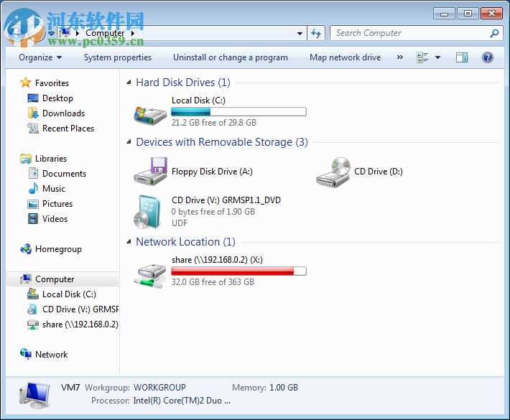The image size is (510, 420).
Task: Collapse Devices with Removable Storage group
Action: 129,141
